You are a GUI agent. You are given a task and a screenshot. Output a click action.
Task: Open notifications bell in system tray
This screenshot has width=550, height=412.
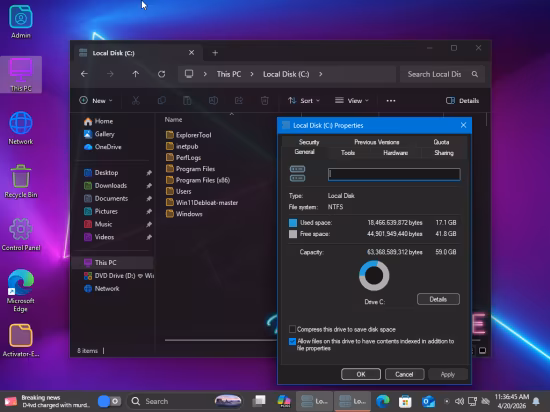coord(536,401)
